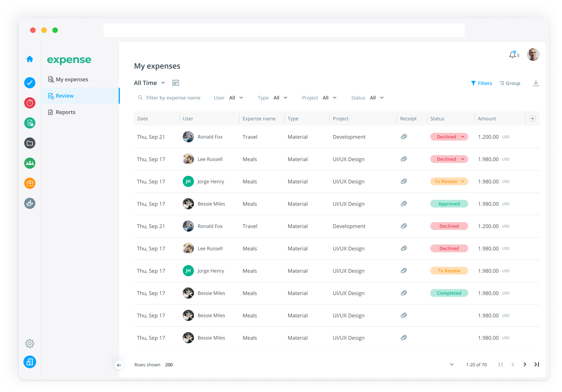Viewport: 562px width, 392px height.
Task: Click the notification bell icon
Action: point(512,55)
